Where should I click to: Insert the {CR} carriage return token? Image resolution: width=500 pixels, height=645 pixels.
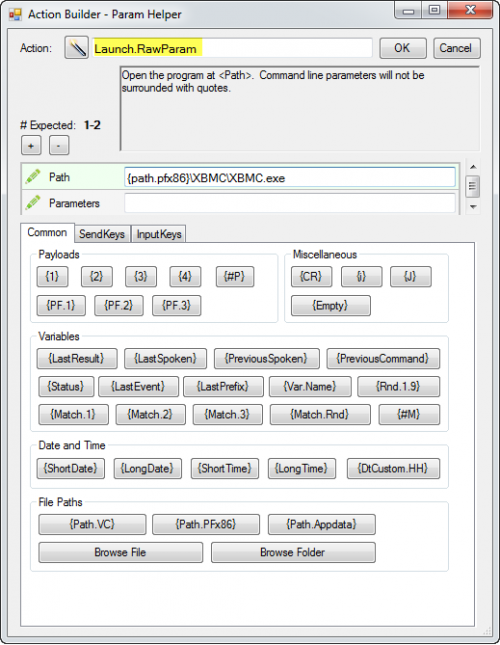(x=311, y=276)
